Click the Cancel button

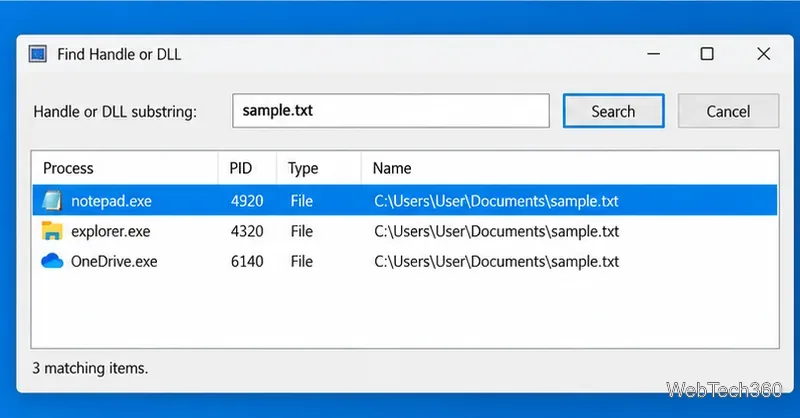pos(728,111)
